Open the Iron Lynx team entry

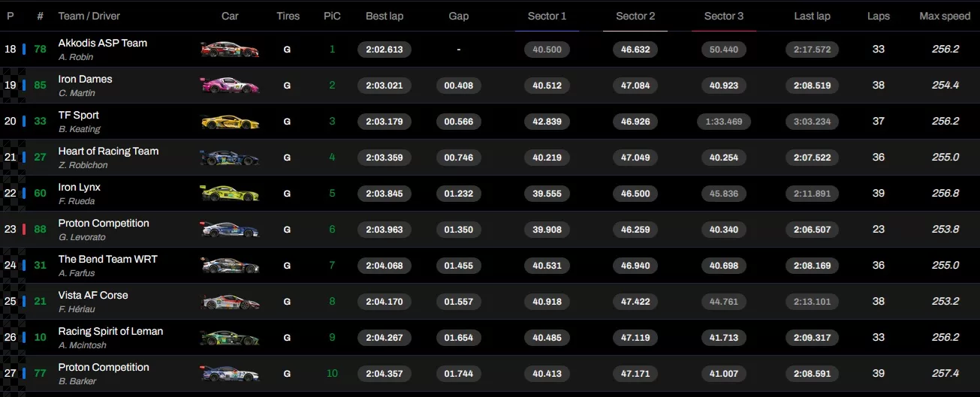[79, 187]
